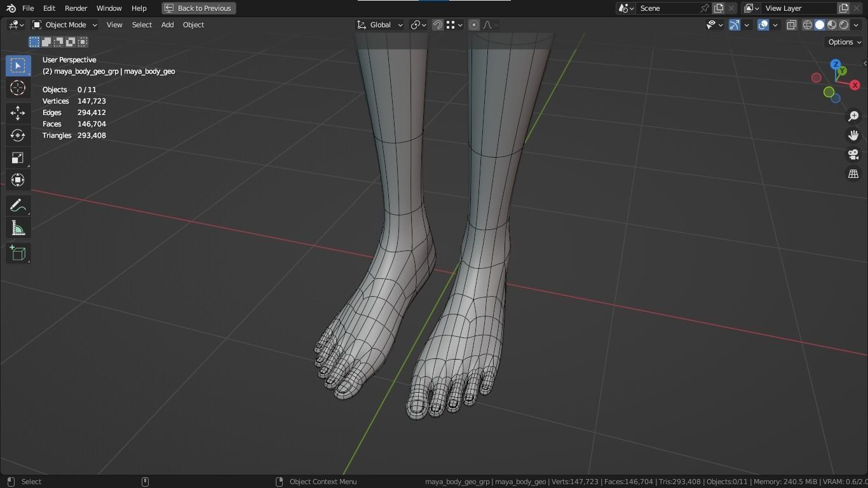Toggle viewport overlays
The image size is (868, 488).
coord(763,25)
